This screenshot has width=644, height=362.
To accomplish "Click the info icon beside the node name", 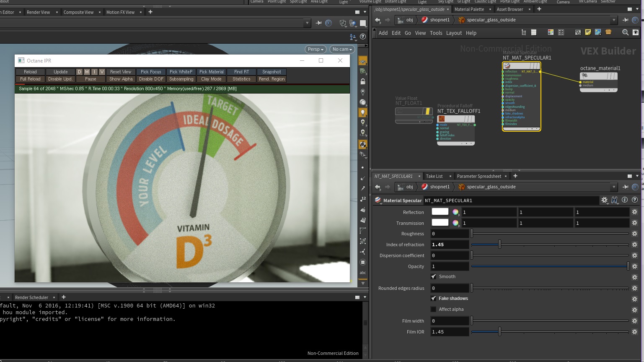I will coord(625,200).
